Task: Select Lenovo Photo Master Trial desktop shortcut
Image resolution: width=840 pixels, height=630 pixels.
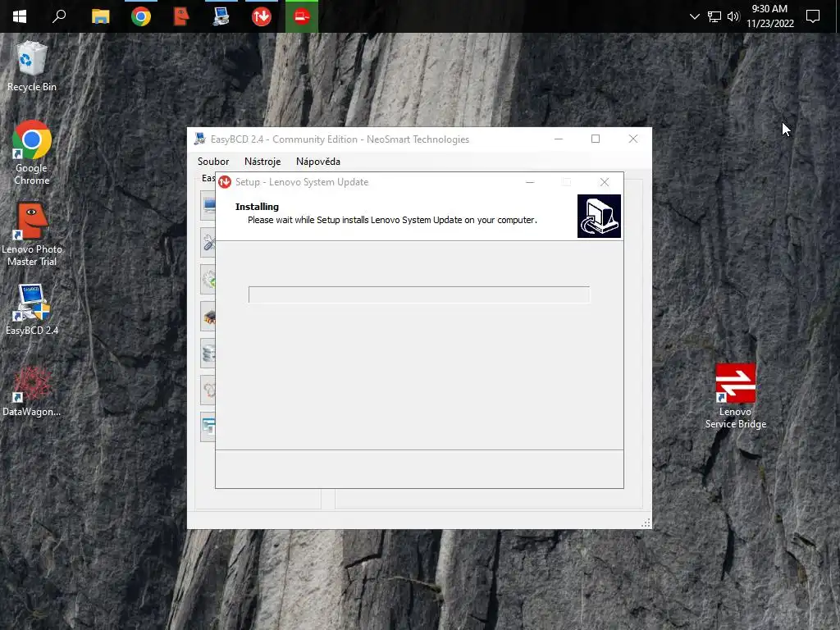Action: 32,234
